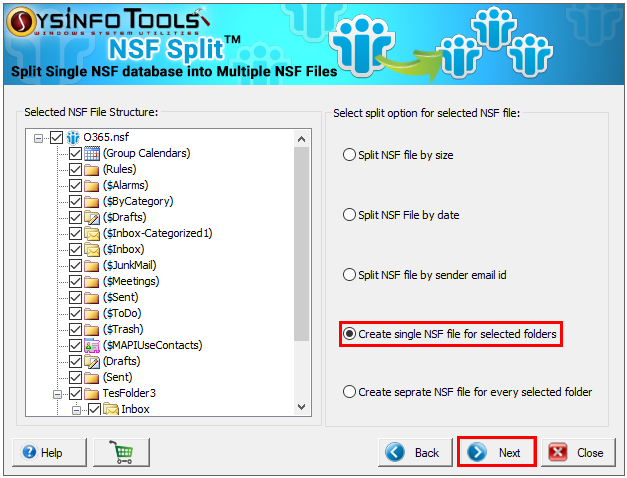Toggle the ($Sent) checkbox
Viewport: 627px width, 478px height.
(76, 298)
